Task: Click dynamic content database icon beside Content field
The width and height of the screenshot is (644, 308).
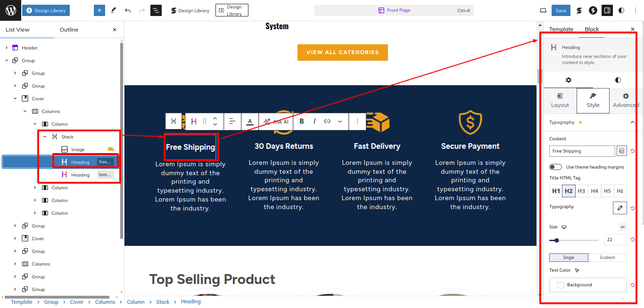Action: [622, 151]
